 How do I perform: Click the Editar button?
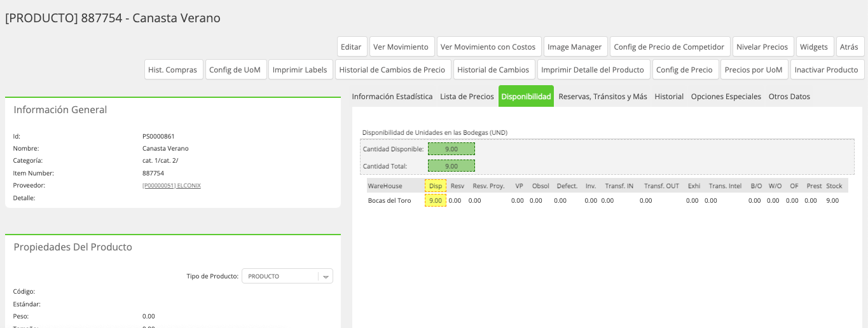[x=351, y=46]
